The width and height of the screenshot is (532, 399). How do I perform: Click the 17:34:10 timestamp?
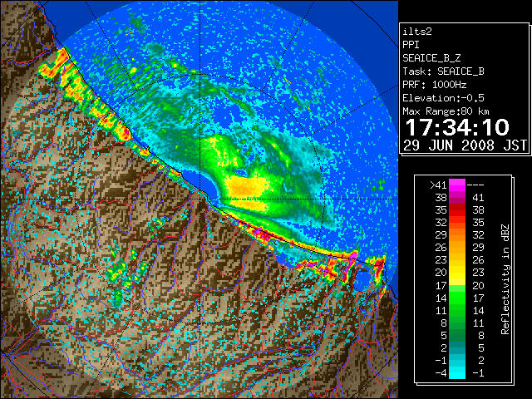(x=457, y=127)
